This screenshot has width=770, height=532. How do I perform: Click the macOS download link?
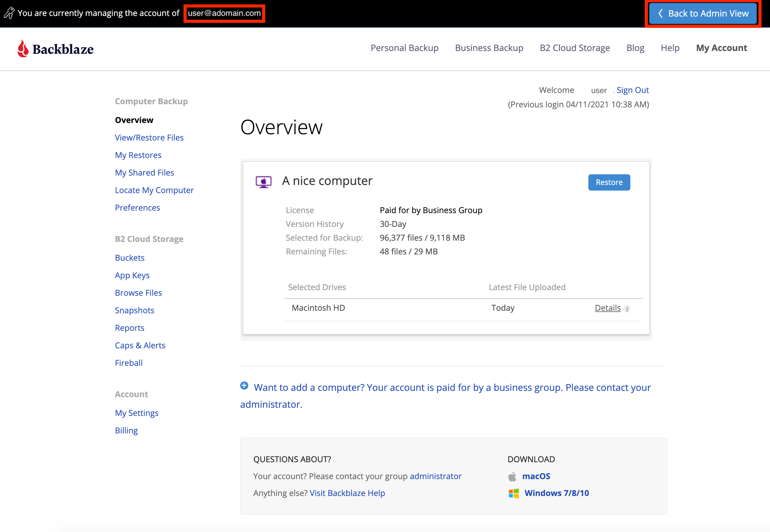536,476
